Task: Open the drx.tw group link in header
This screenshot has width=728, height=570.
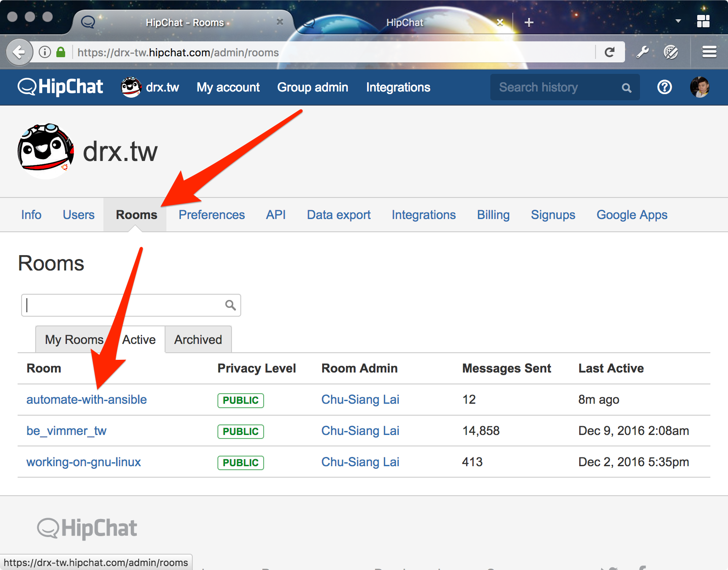Action: pyautogui.click(x=150, y=87)
